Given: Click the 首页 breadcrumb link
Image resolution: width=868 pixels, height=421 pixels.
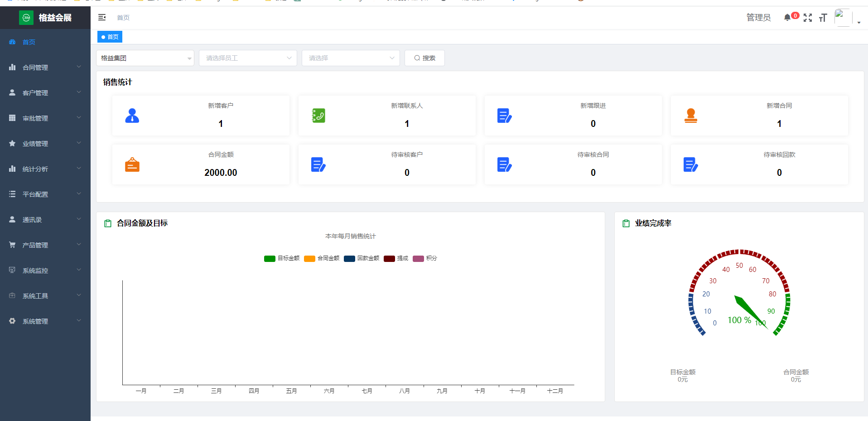Looking at the screenshot, I should pos(123,18).
